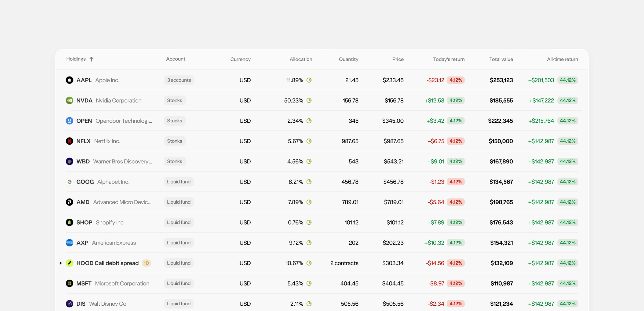Click the Liquid fund tag for GOOG
Image resolution: width=644 pixels, height=311 pixels.
pos(179,182)
